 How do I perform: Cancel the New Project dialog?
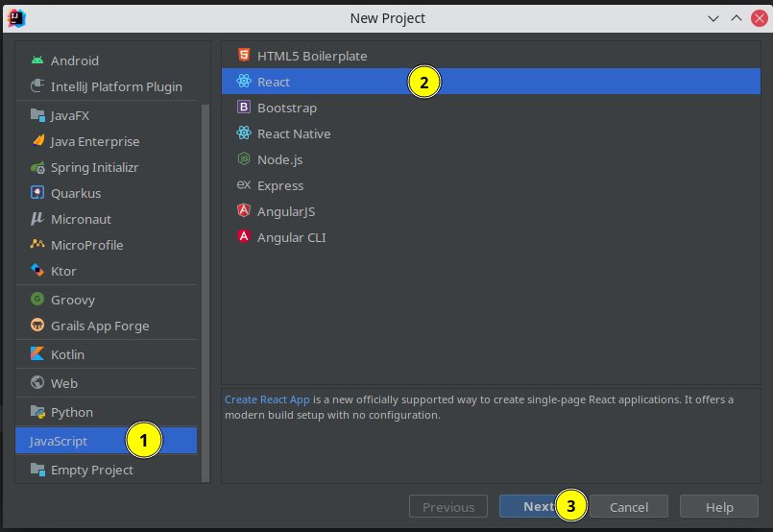coord(629,507)
